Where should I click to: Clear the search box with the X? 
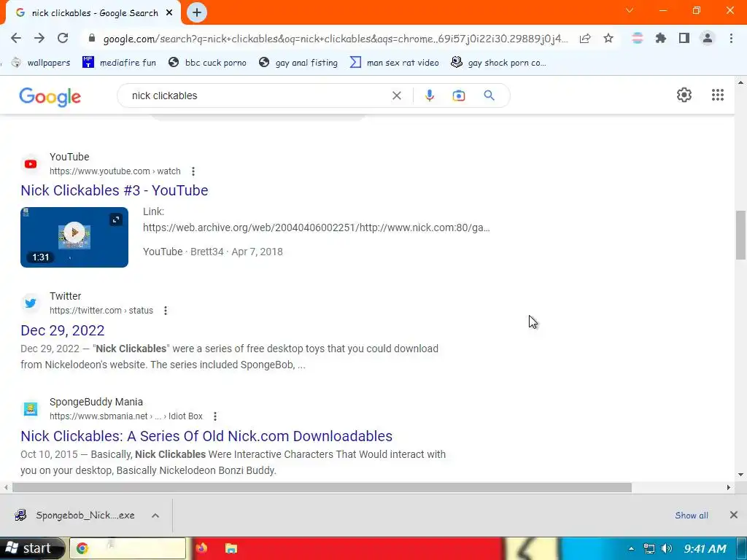(x=396, y=96)
